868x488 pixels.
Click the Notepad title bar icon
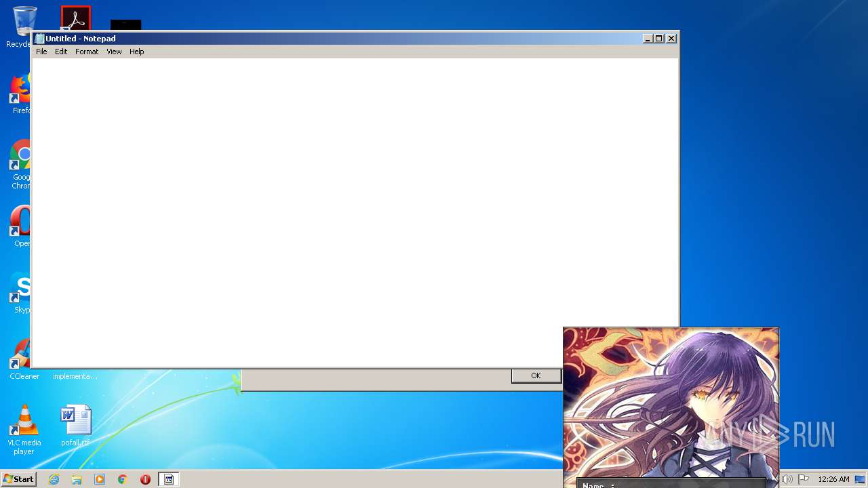point(39,39)
